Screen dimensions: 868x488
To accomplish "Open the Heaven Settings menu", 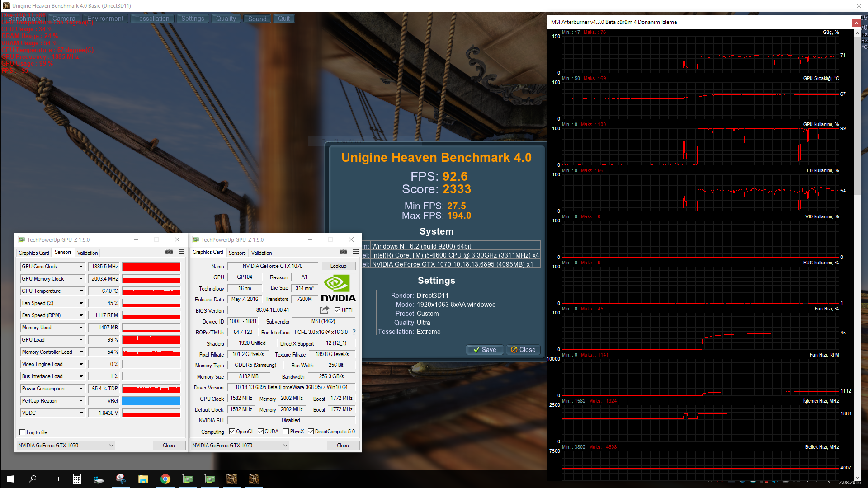I will tap(193, 19).
